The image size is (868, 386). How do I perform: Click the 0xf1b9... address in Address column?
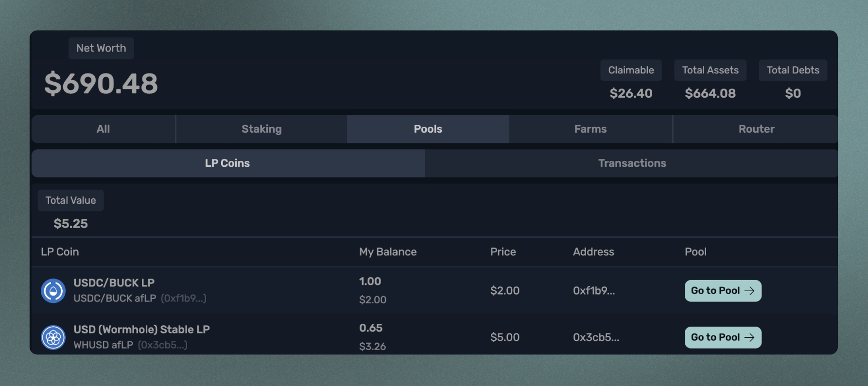point(594,291)
